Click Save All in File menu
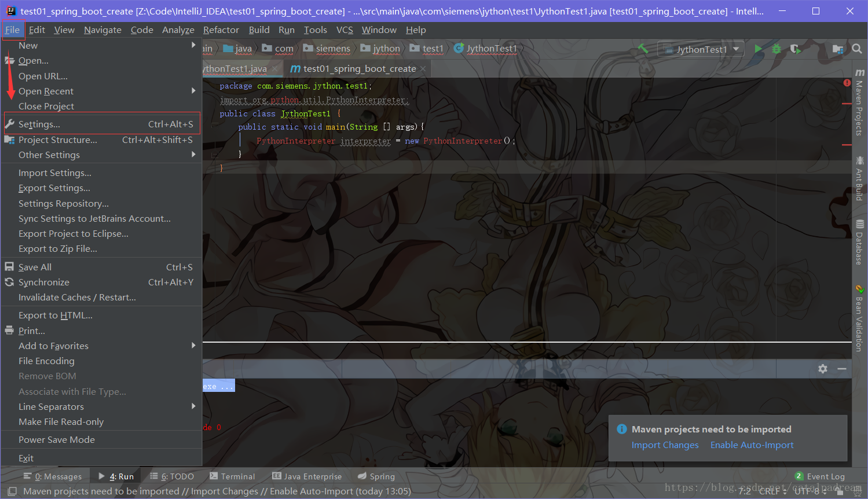868x499 pixels. coord(101,267)
